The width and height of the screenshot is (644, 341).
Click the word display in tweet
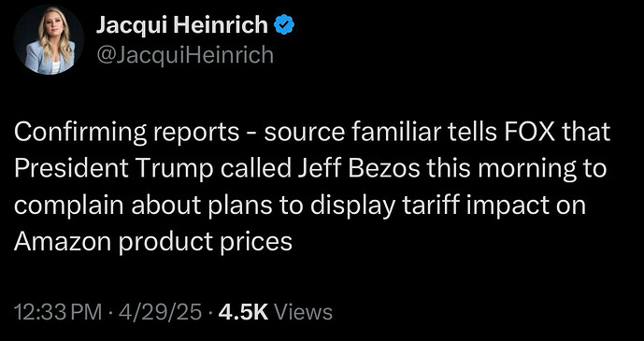pyautogui.click(x=353, y=206)
